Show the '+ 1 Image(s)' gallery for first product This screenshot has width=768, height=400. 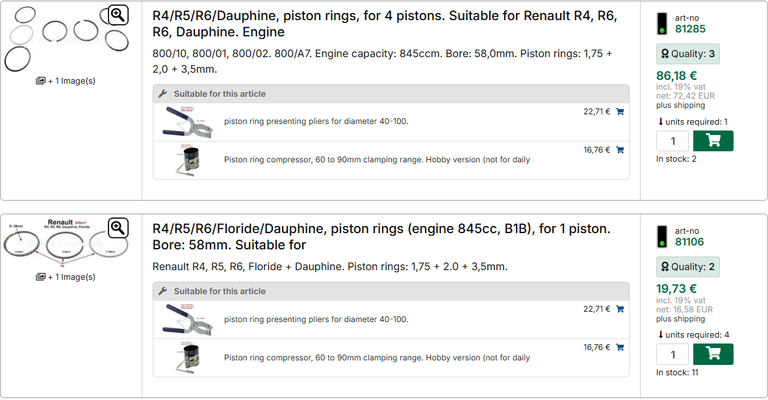[65, 81]
